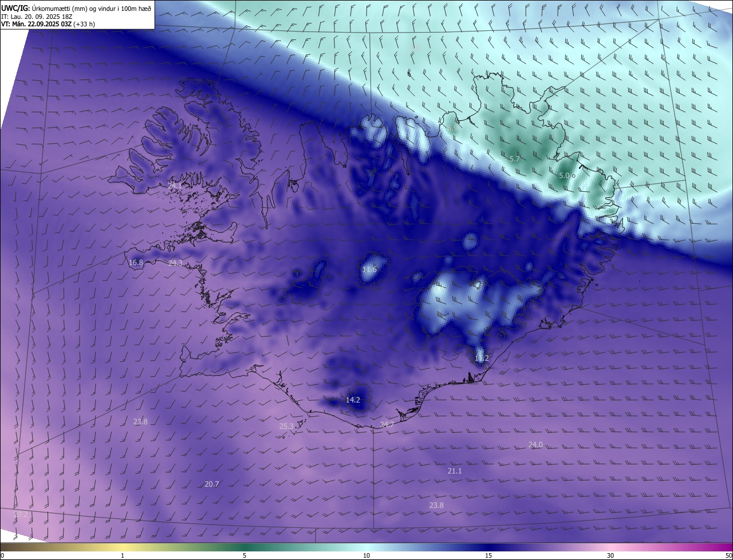Click the 5.0 value in the northeast
Viewport: 733px width, 560px height.
[x=563, y=176]
